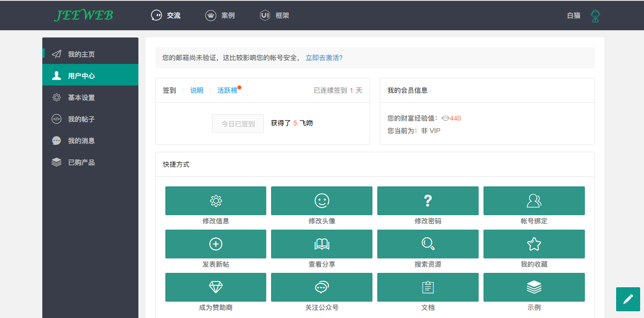Click the floating pencil edit button
The height and width of the screenshot is (318, 644).
(x=628, y=299)
